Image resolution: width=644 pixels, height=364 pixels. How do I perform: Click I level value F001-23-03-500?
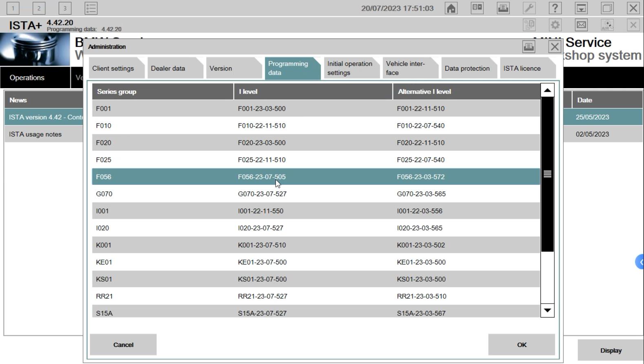pyautogui.click(x=262, y=109)
